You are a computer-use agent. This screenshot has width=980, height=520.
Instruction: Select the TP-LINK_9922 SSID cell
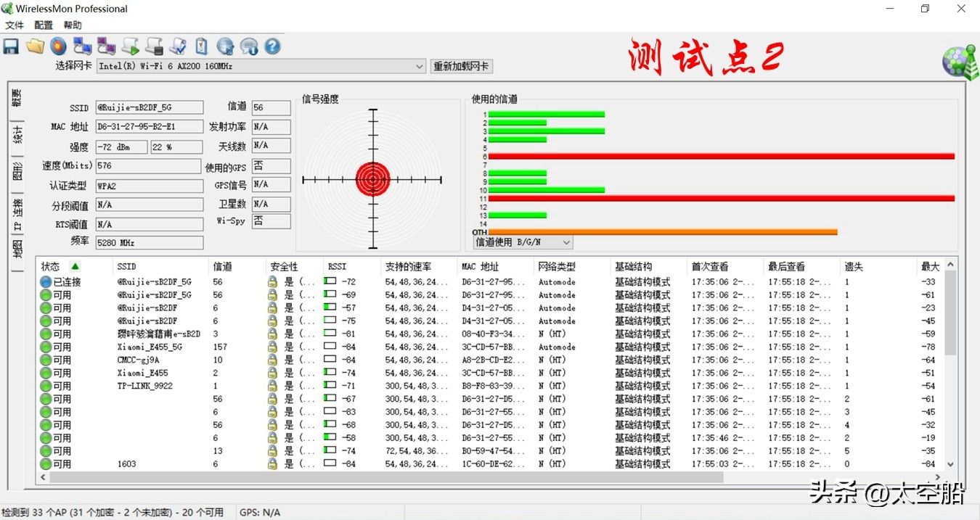[x=145, y=386]
